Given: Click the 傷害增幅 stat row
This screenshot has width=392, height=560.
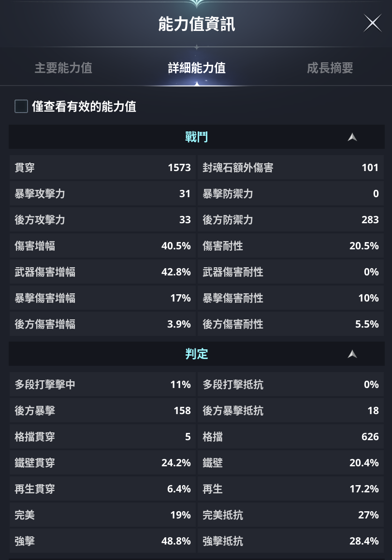Looking at the screenshot, I should 102,246.
